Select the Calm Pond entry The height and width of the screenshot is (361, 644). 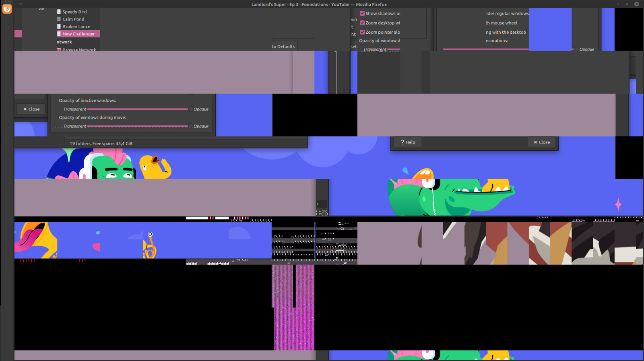coord(73,19)
